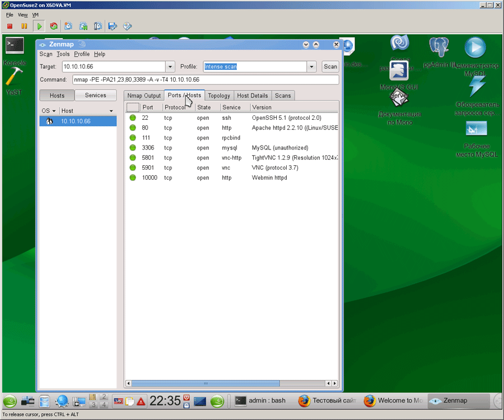Open the openSUSE start menu button
This screenshot has width=504, height=420.
pos(10,401)
